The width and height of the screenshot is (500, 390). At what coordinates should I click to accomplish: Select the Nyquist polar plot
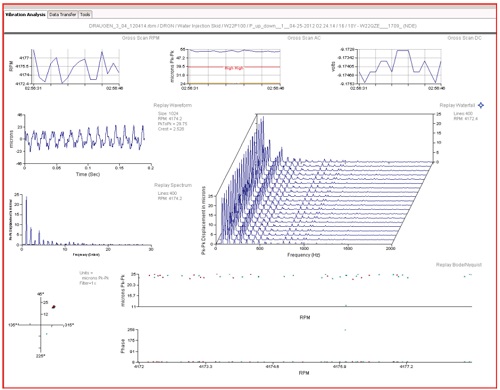pyautogui.click(x=41, y=325)
